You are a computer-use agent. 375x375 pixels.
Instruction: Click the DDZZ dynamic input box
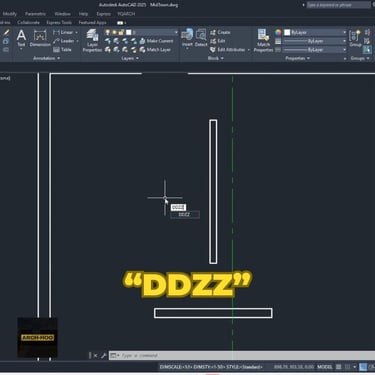178,207
